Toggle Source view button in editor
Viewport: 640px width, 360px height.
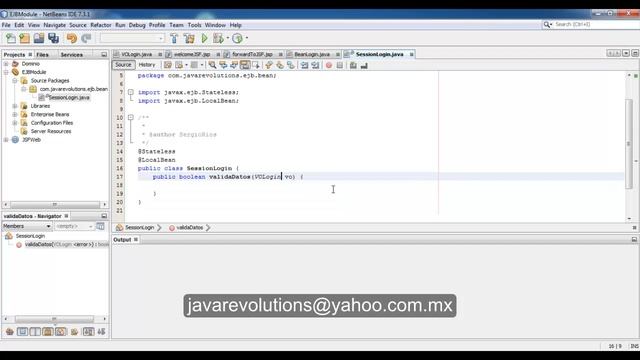tap(123, 65)
